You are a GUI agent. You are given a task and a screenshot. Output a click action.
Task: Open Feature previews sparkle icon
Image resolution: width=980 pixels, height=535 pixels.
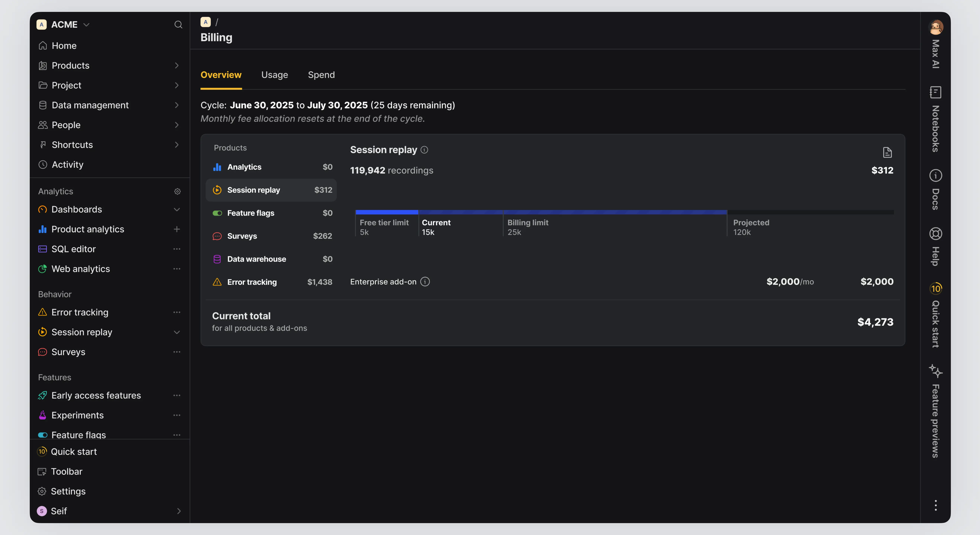click(x=935, y=371)
